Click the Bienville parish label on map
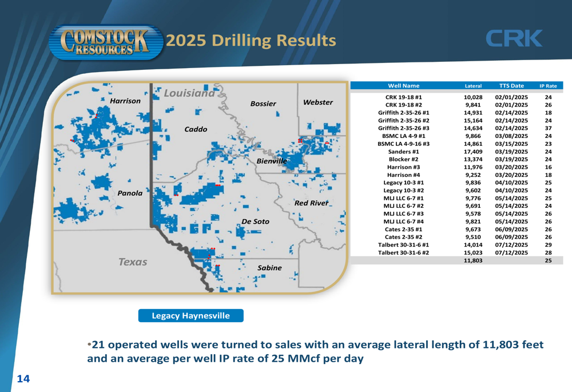This screenshot has height=392, width=572. pyautogui.click(x=272, y=161)
